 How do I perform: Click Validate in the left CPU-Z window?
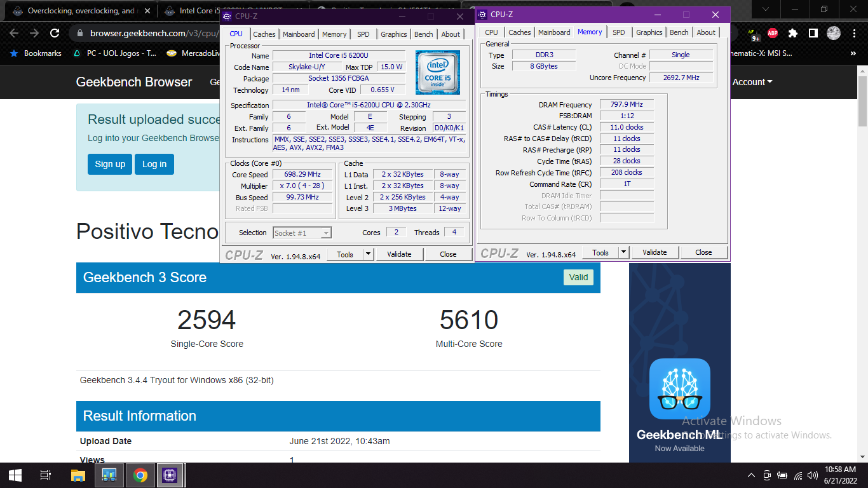[399, 254]
